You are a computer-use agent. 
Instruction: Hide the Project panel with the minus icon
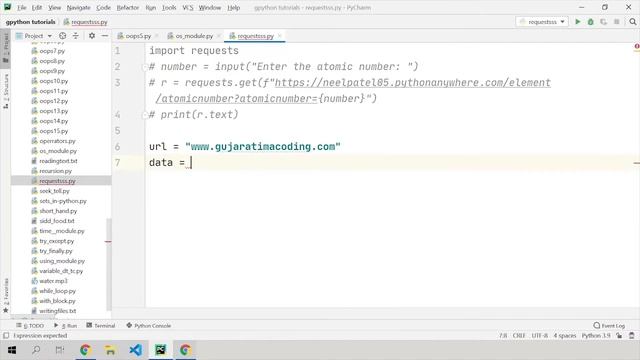(x=104, y=36)
